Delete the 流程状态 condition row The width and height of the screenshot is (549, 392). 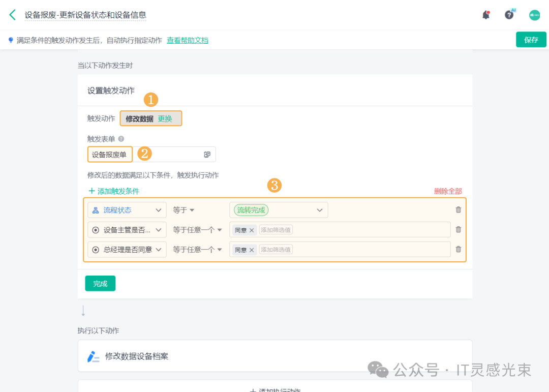coord(459,210)
